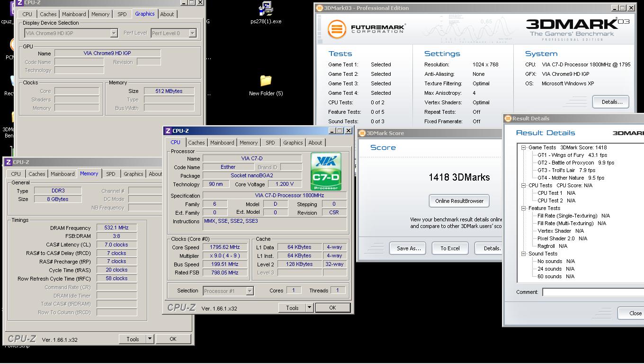Click 1418 3DMarks score text
This screenshot has width=644, height=364.
(x=459, y=177)
